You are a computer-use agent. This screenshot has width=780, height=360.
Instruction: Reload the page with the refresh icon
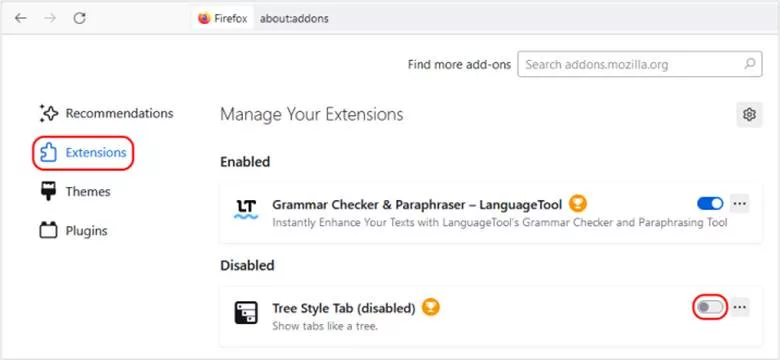[x=80, y=18]
